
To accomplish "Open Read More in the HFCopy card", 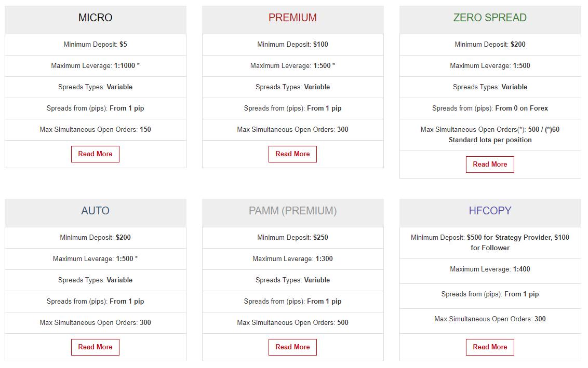I will tap(490, 347).
